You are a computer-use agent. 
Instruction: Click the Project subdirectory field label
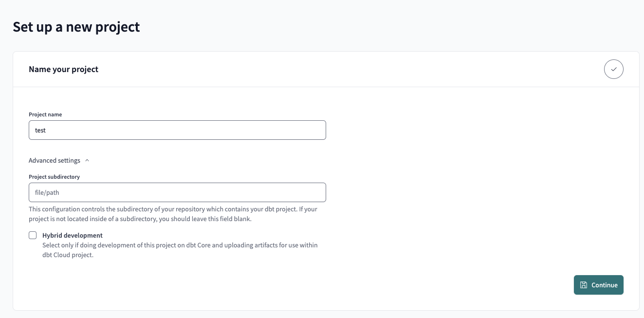pos(54,177)
